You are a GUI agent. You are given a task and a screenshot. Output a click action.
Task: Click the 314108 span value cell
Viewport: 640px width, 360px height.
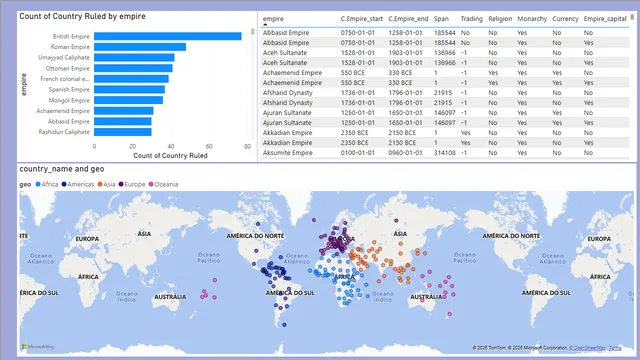click(x=444, y=153)
